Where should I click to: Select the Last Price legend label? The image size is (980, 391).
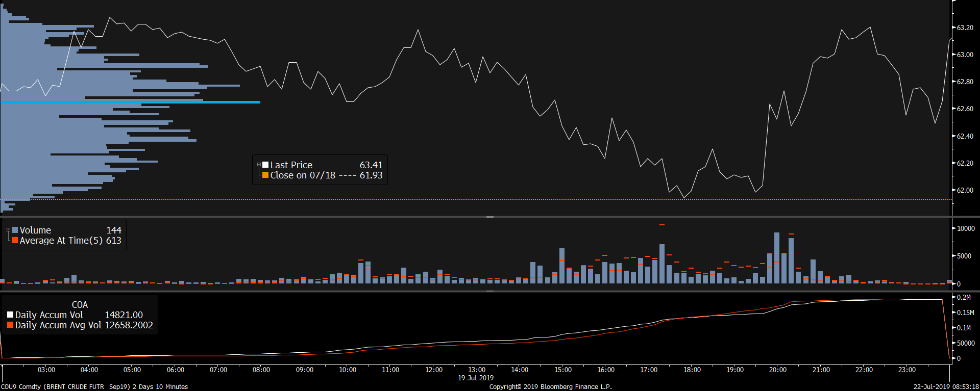tap(291, 165)
